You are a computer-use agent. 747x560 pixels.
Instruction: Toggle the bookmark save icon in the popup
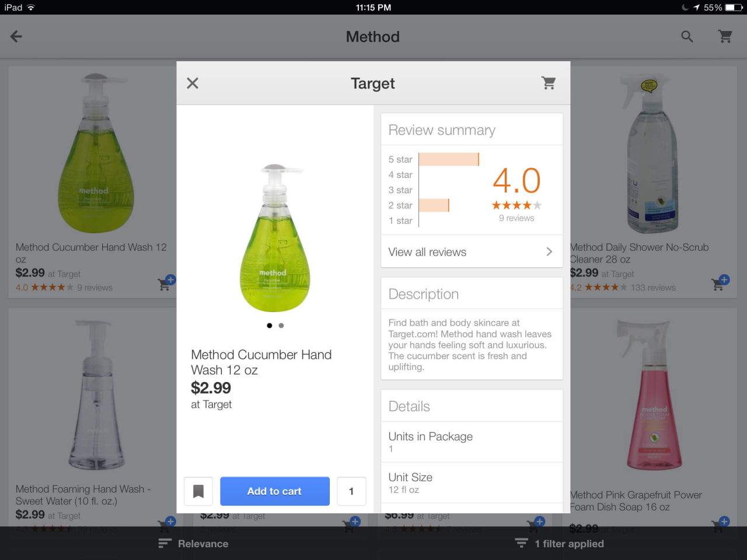[x=198, y=491]
